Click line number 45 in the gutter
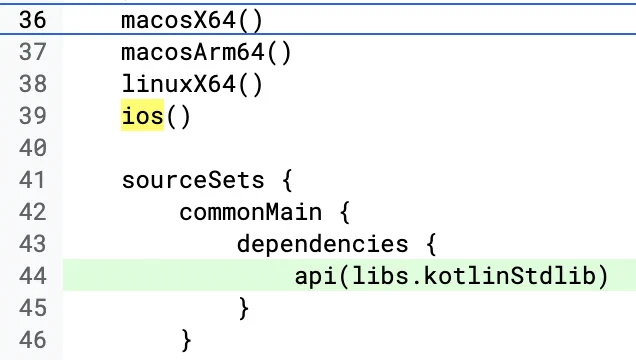 pyautogui.click(x=32, y=309)
